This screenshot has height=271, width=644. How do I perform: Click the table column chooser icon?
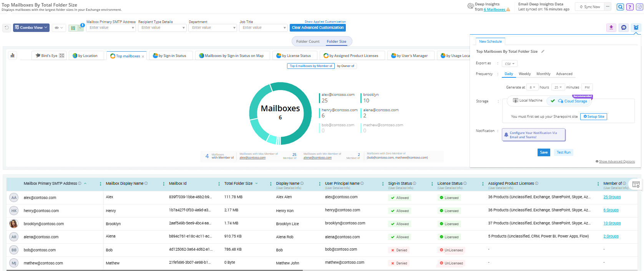pos(636,184)
